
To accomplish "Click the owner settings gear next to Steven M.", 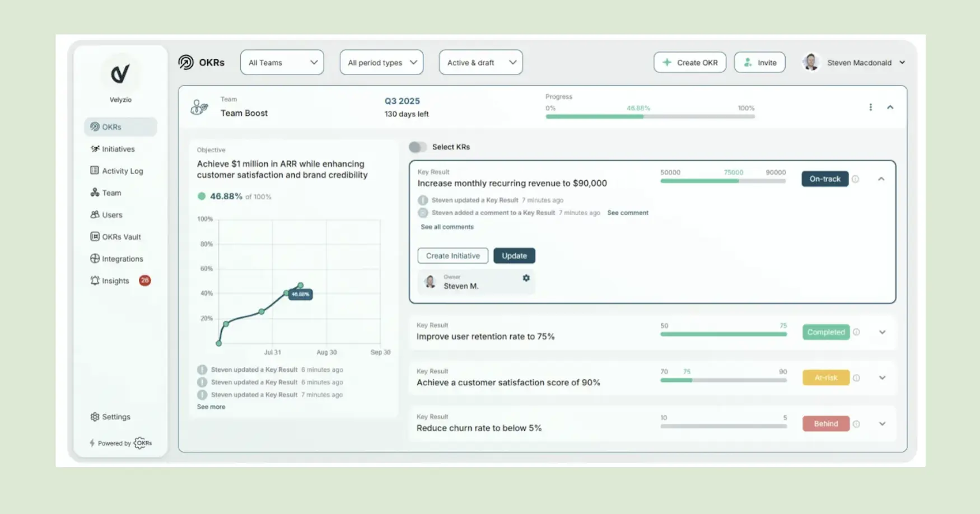I will click(525, 278).
